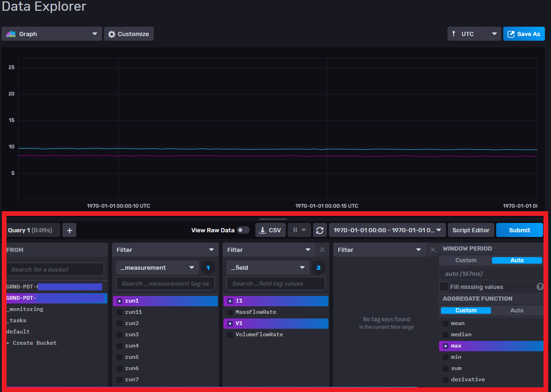Expand the time range dropdown
This screenshot has height=392, width=551.
[x=387, y=230]
